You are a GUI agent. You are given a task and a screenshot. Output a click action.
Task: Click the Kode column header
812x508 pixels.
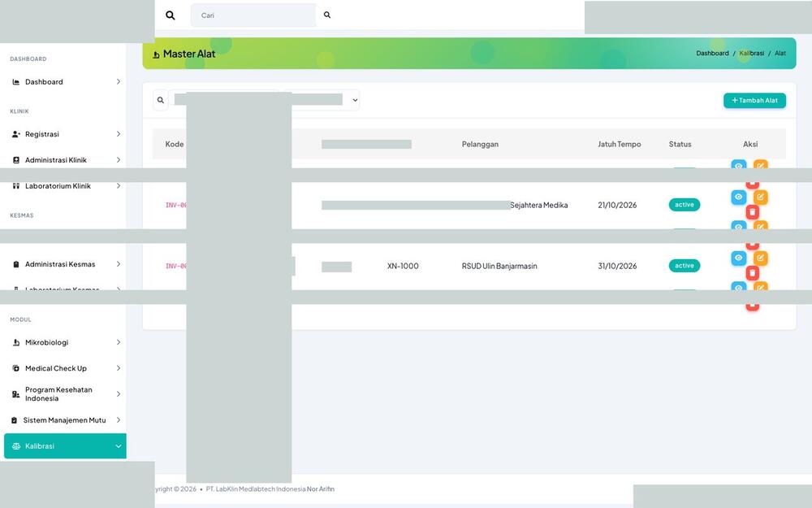click(x=175, y=144)
